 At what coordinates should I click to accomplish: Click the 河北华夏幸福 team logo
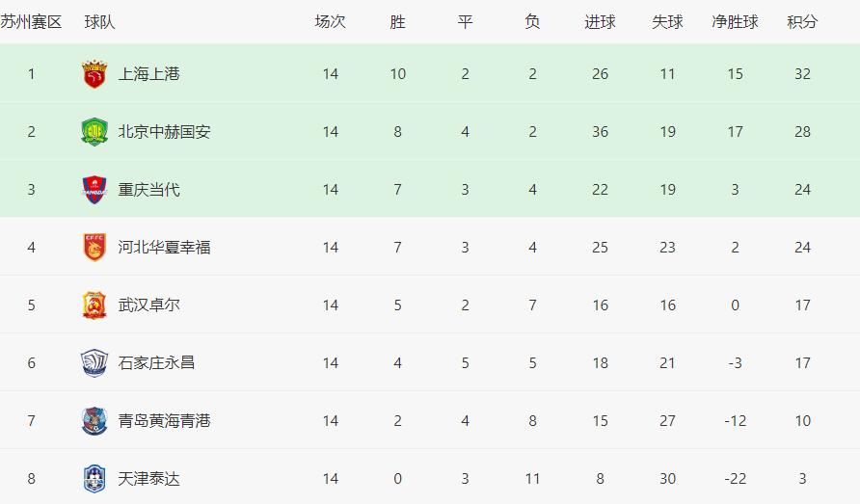click(94, 248)
